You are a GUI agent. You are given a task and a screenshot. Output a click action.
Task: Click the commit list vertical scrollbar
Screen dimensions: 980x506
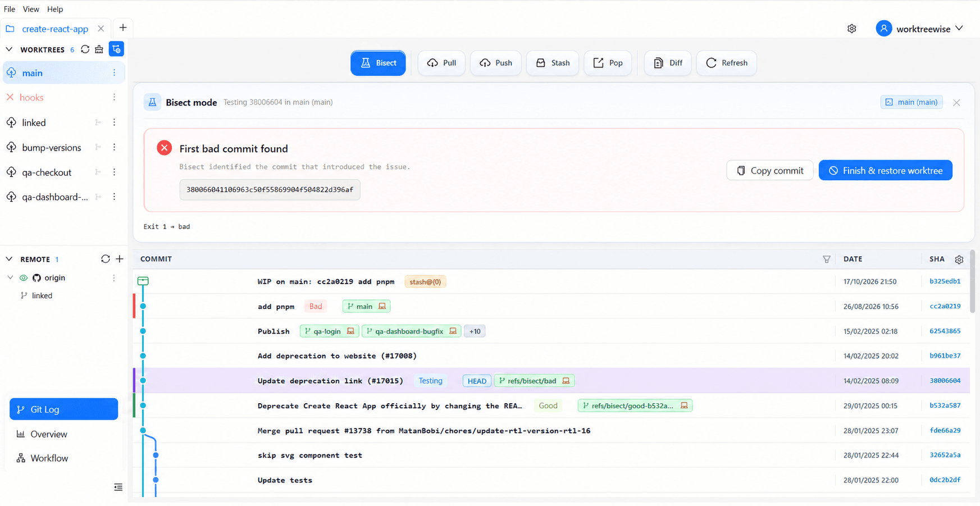click(x=972, y=282)
